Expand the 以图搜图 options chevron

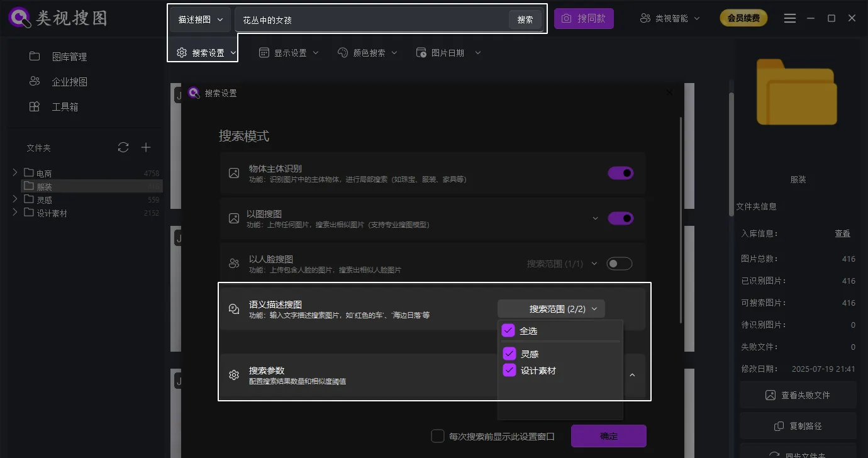coord(595,218)
